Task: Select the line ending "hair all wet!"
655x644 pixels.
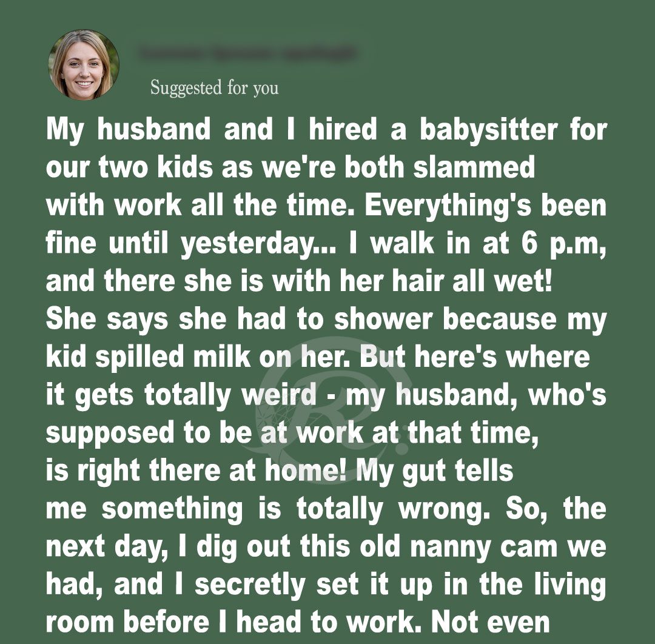Action: (x=300, y=282)
